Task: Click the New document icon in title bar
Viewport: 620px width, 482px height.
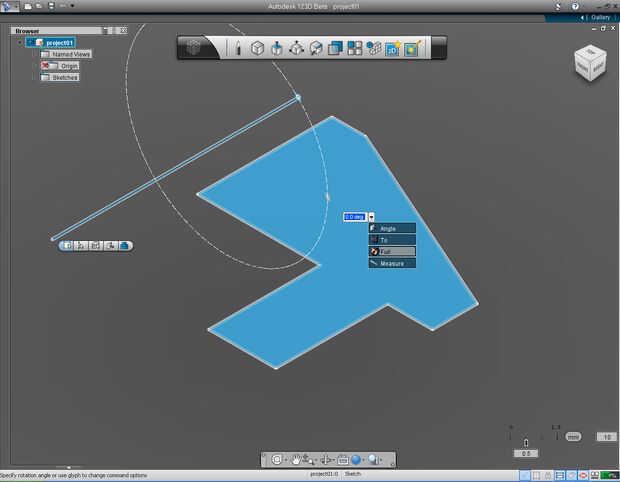Action: coord(28,6)
